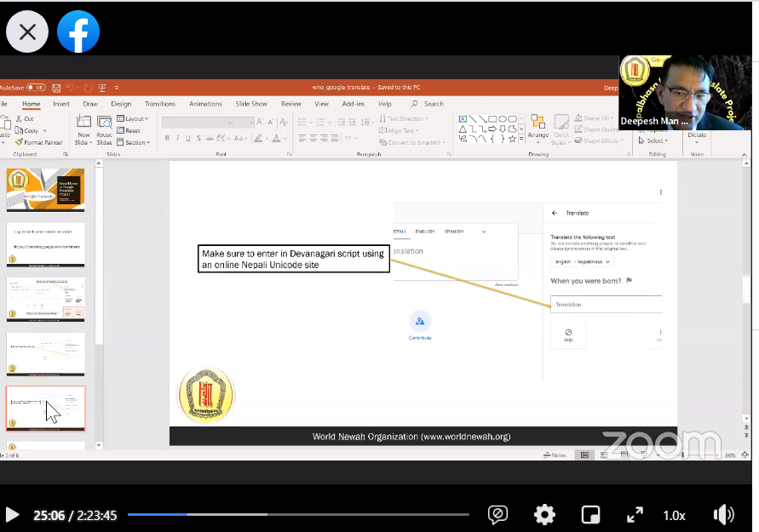Center align the paragraph text
This screenshot has height=532, width=759.
tap(313, 138)
